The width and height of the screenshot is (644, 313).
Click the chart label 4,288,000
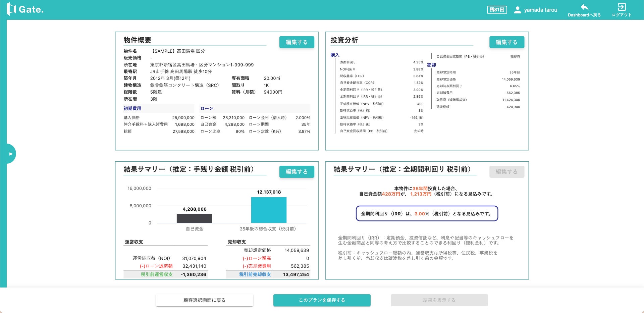(195, 209)
